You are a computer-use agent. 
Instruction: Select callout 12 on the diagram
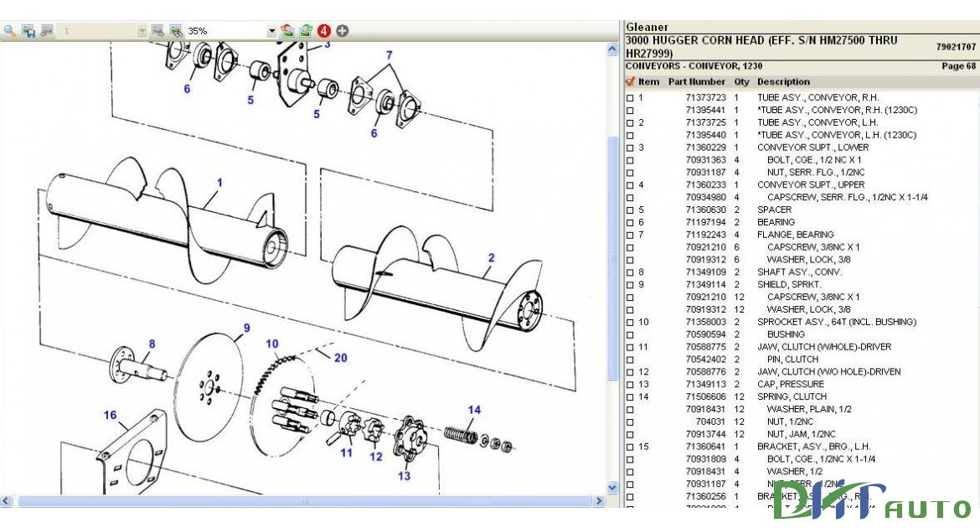point(375,457)
